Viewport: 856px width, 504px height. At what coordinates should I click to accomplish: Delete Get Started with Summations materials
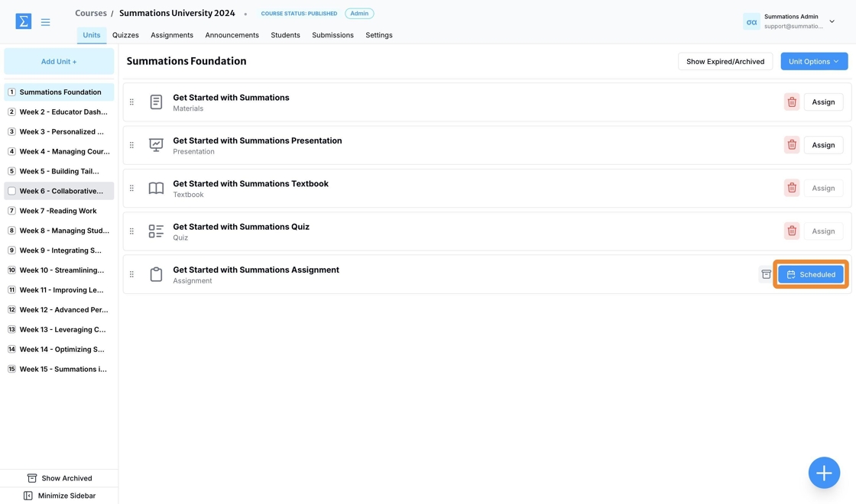pos(792,102)
